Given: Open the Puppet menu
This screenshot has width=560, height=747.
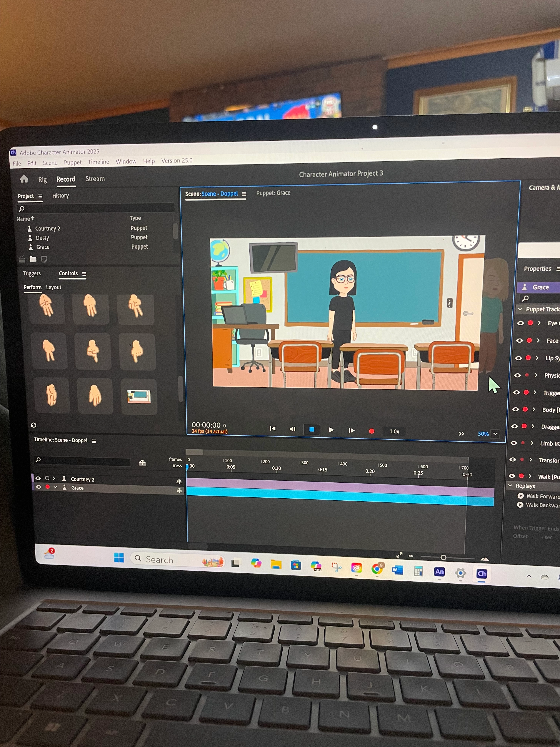Looking at the screenshot, I should tap(73, 162).
